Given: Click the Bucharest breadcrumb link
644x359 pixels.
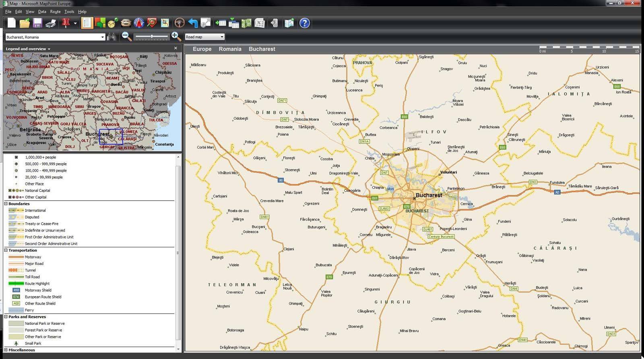Looking at the screenshot, I should click(x=262, y=49).
